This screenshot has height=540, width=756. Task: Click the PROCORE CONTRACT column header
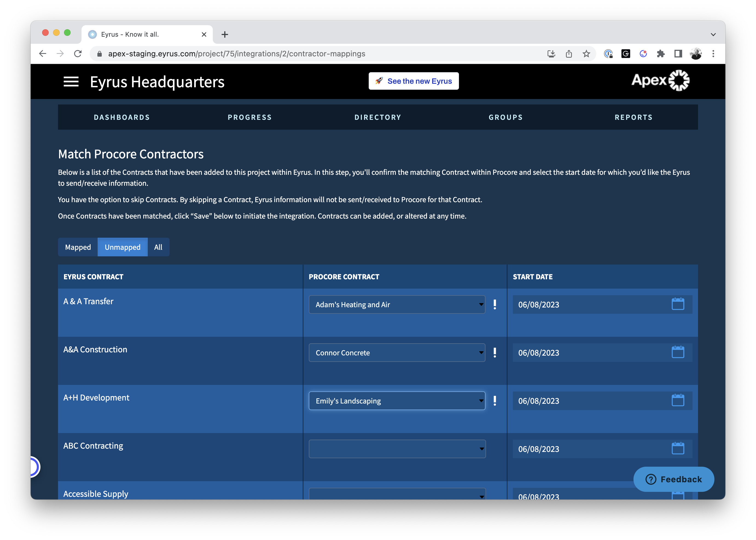click(x=344, y=277)
